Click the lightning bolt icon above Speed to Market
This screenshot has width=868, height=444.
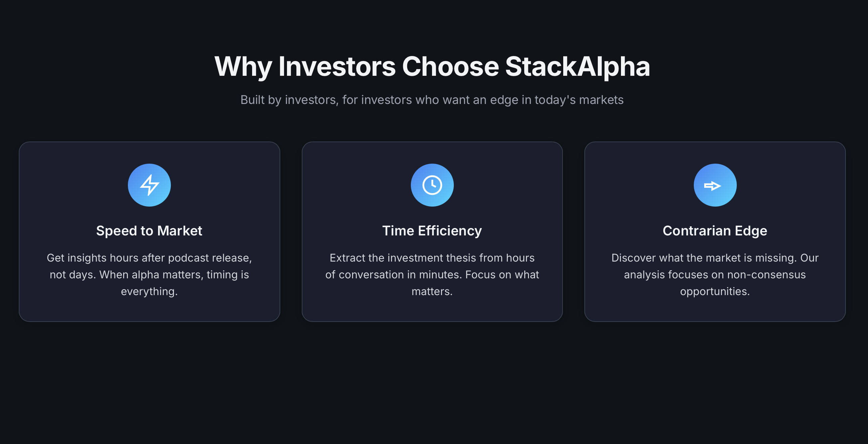click(x=149, y=185)
